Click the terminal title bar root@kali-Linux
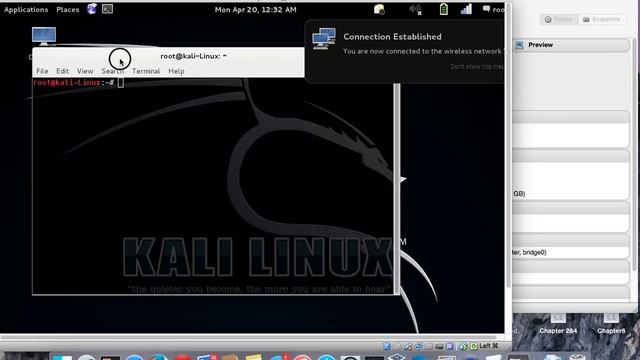640x360 pixels. click(x=193, y=56)
